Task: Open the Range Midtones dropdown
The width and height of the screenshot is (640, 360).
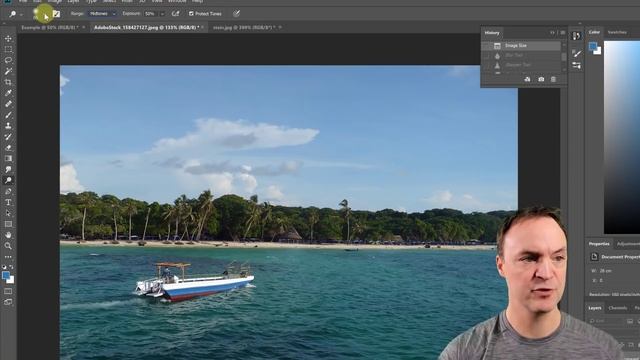Action: pos(102,13)
